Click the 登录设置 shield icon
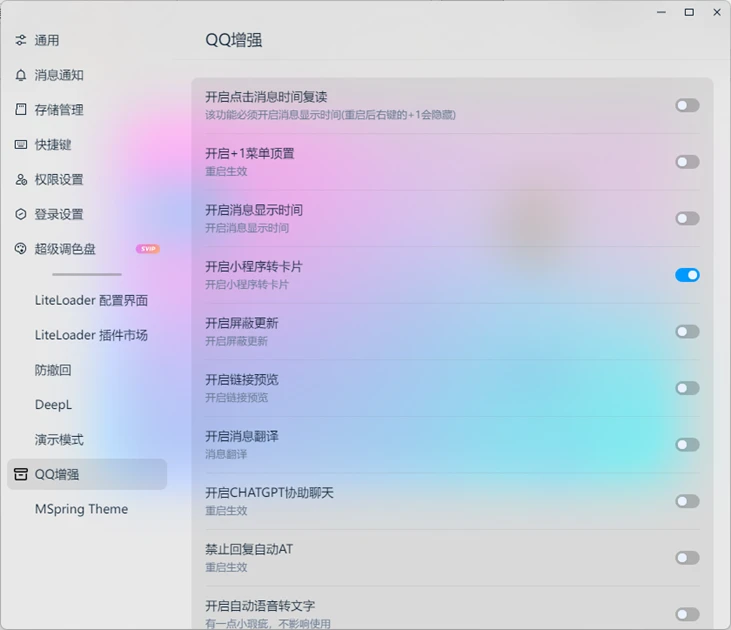The height and width of the screenshot is (630, 731). 21,214
